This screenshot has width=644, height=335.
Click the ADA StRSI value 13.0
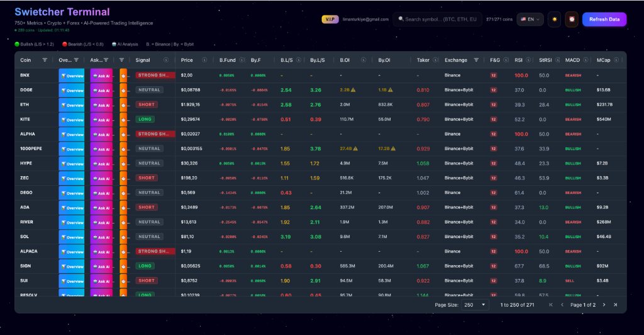point(543,207)
